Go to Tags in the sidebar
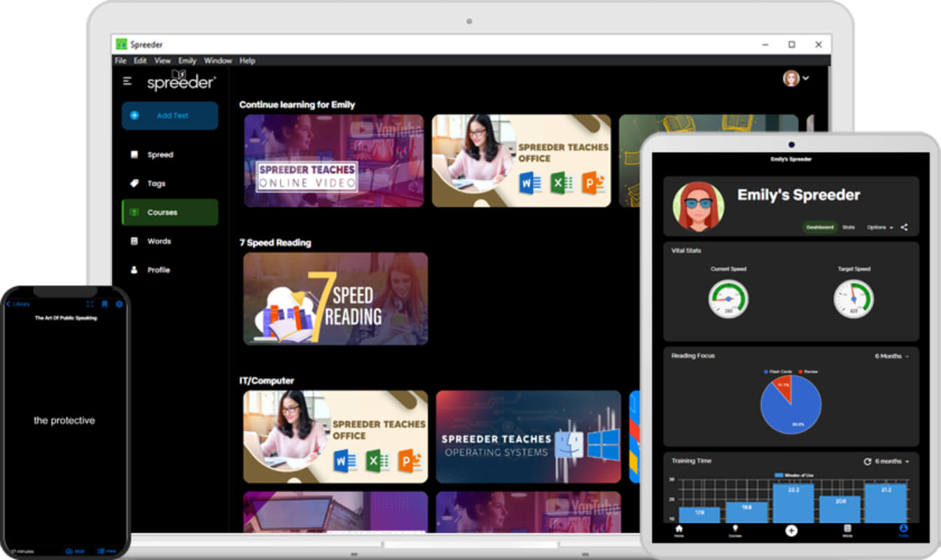 point(170,183)
